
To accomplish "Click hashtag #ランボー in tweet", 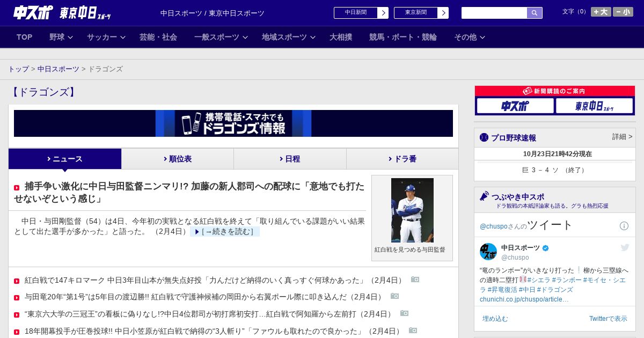I will point(567,280).
